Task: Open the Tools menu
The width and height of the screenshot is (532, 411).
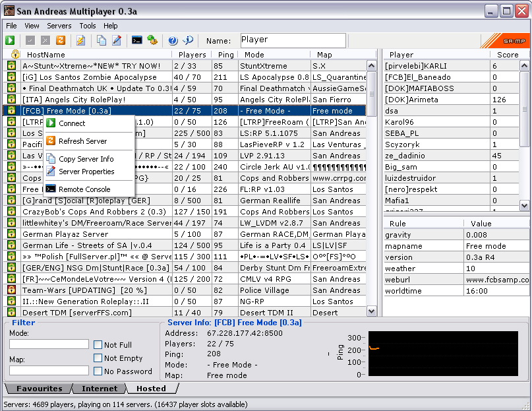Action: click(x=88, y=26)
